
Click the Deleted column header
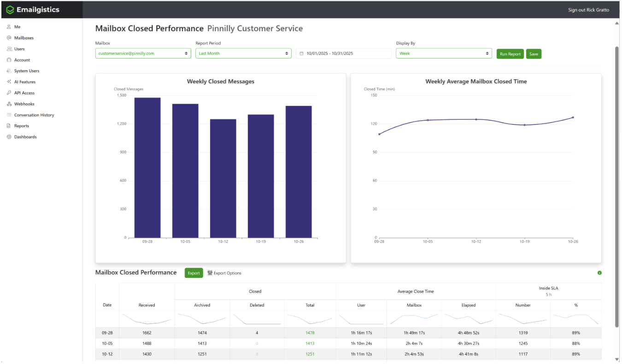click(x=257, y=305)
